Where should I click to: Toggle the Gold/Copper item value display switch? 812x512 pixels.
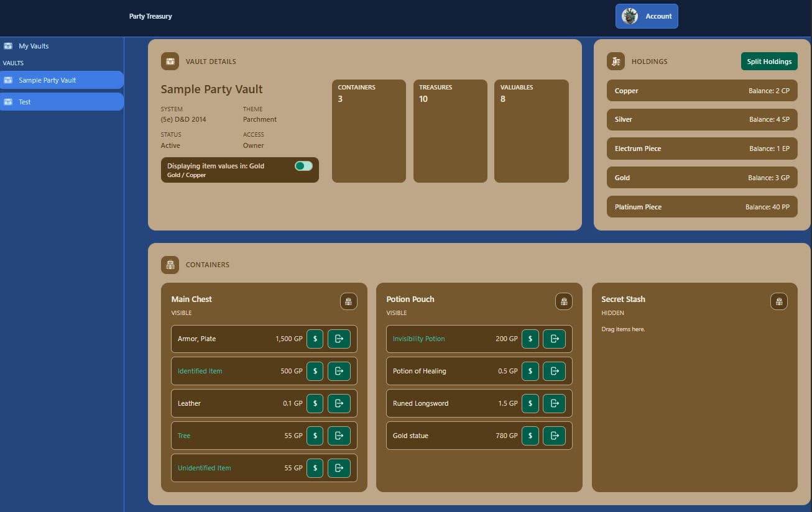303,165
